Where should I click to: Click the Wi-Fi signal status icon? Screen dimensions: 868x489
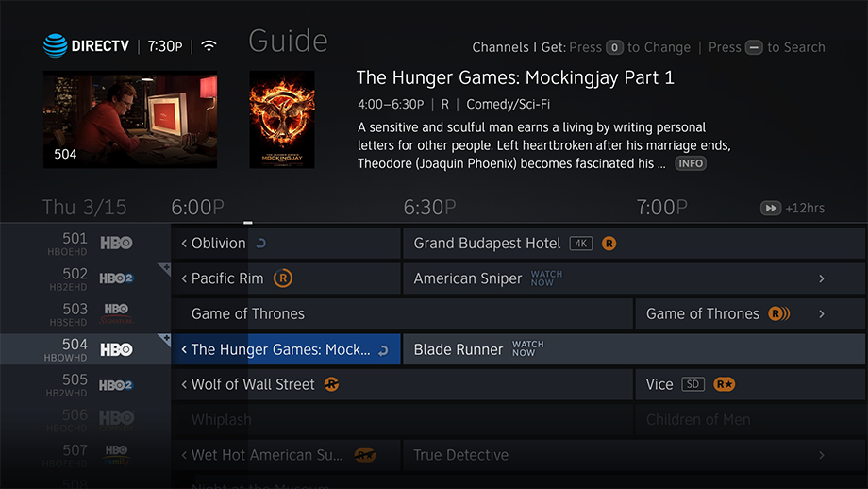(x=209, y=45)
